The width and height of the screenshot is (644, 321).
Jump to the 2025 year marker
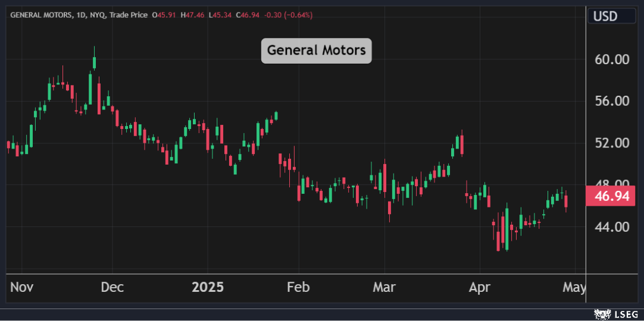208,288
